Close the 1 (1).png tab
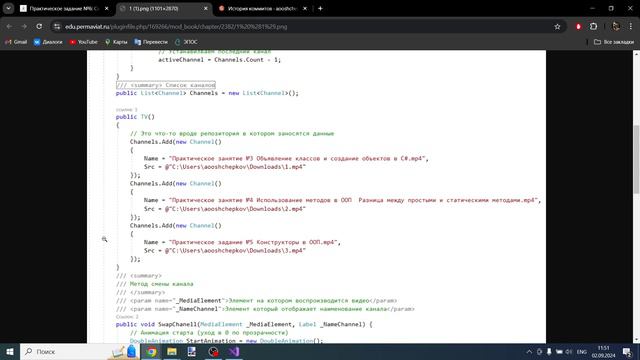The height and width of the screenshot is (360, 640). pos(205,8)
